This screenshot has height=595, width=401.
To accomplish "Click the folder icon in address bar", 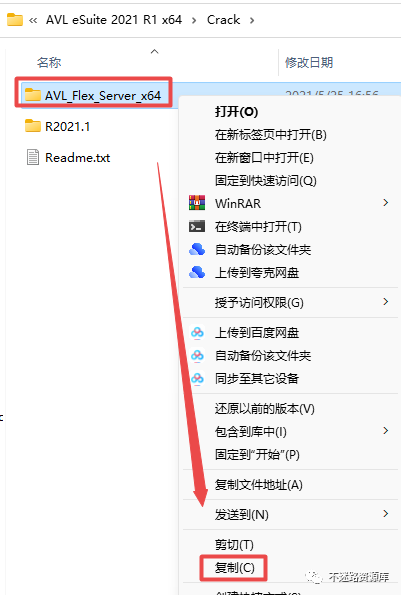I will 15,19.
